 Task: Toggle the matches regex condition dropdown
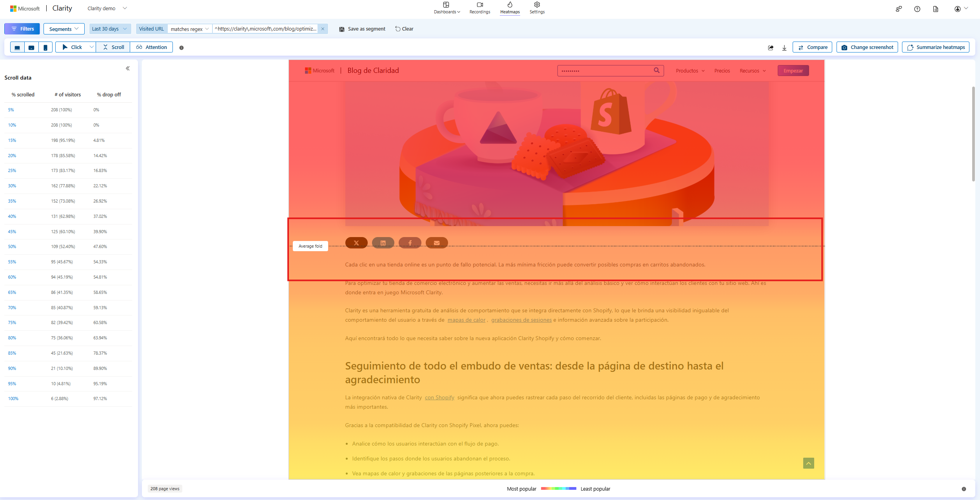point(189,29)
